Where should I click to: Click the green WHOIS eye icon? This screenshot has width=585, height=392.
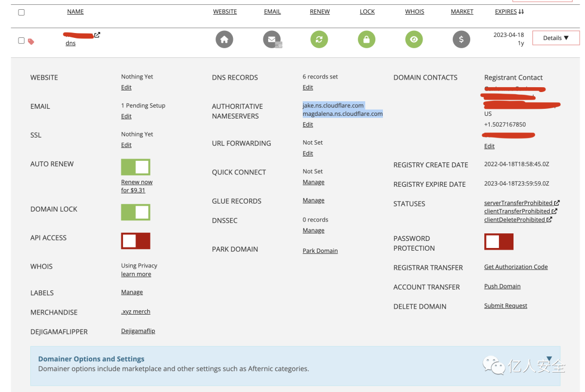click(x=414, y=39)
